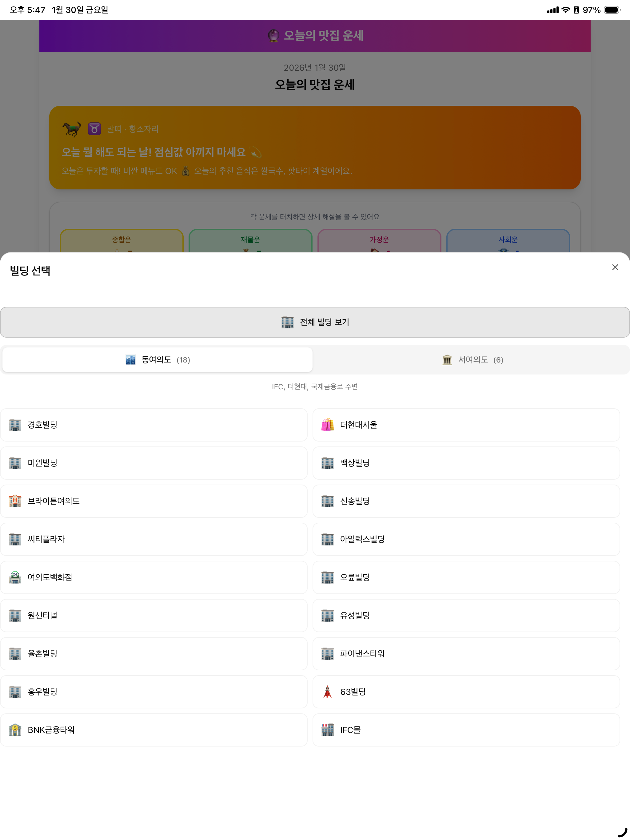Click the office building icon for 경호빌딩

(x=15, y=425)
